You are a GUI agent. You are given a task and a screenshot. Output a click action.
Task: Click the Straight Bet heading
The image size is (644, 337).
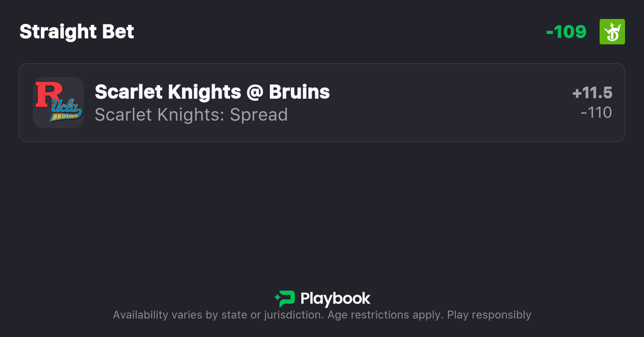pos(77,32)
